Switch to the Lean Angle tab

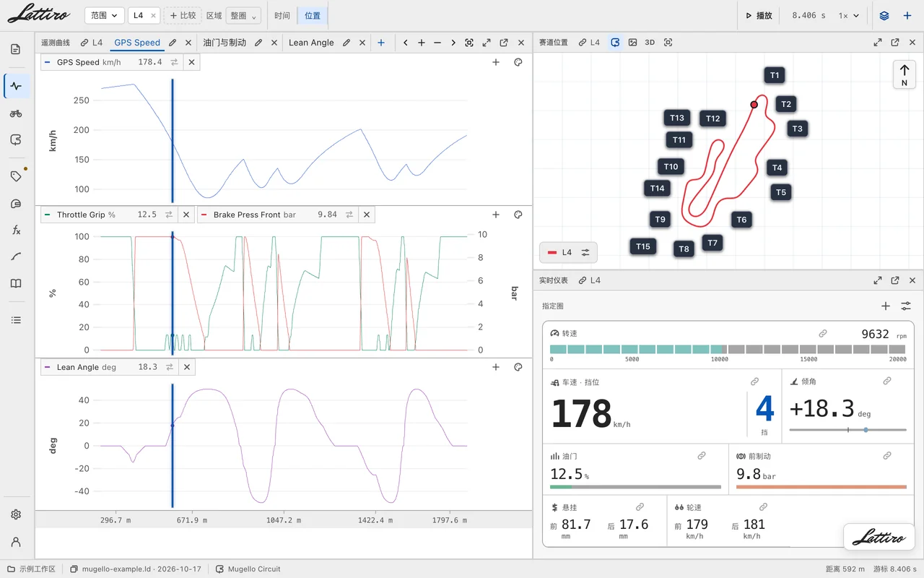[311, 43]
